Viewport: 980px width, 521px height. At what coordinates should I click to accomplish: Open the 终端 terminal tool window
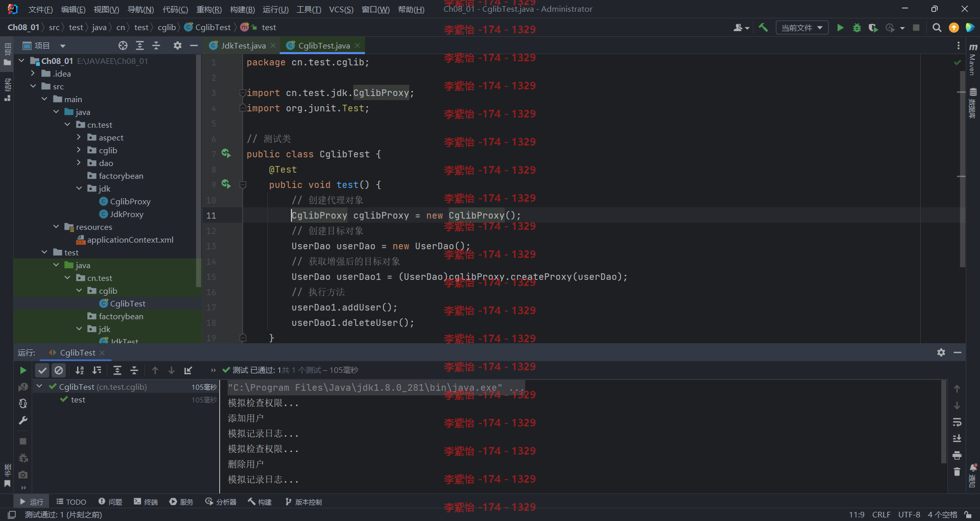[146, 502]
